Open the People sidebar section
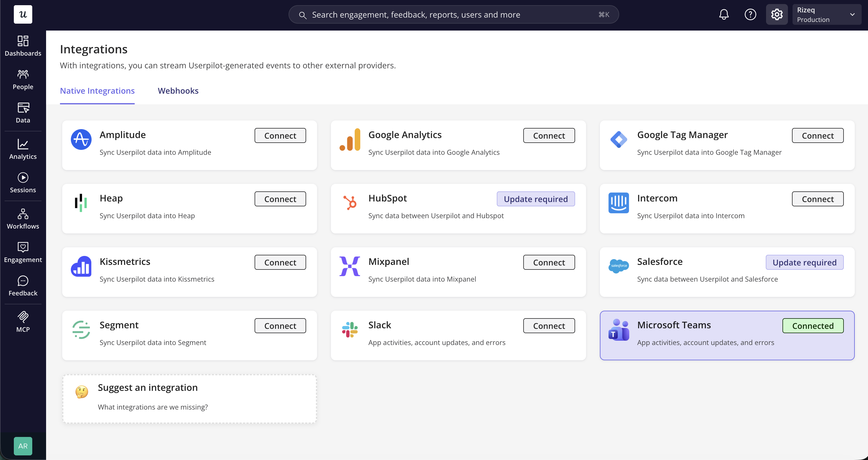868x460 pixels. (x=23, y=80)
